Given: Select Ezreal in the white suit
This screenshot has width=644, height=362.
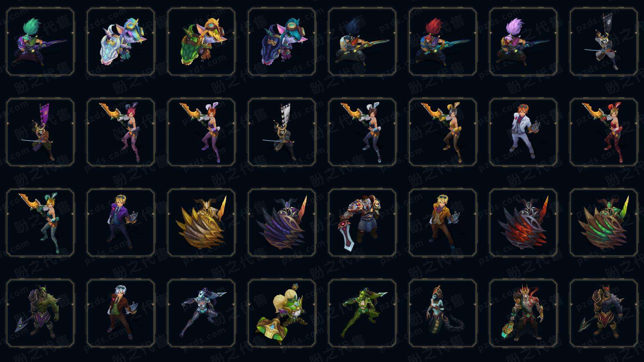Looking at the screenshot, I should click(x=523, y=132).
